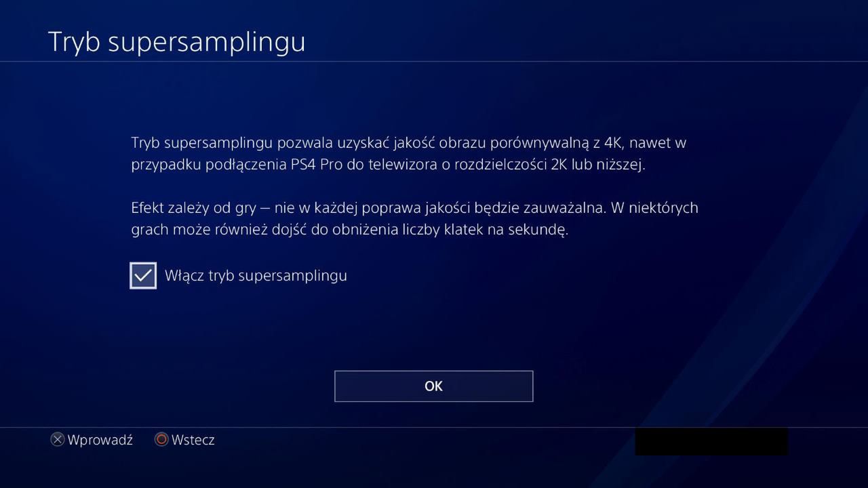Click the phrase 'W niektórych' ending the third line
Screen dimensions: 868x488
click(654, 208)
